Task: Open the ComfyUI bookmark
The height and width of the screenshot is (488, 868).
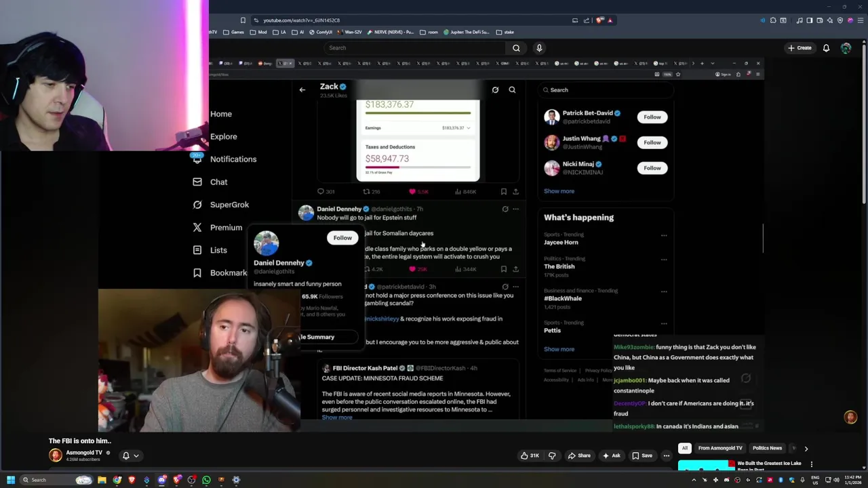Action: pyautogui.click(x=320, y=32)
